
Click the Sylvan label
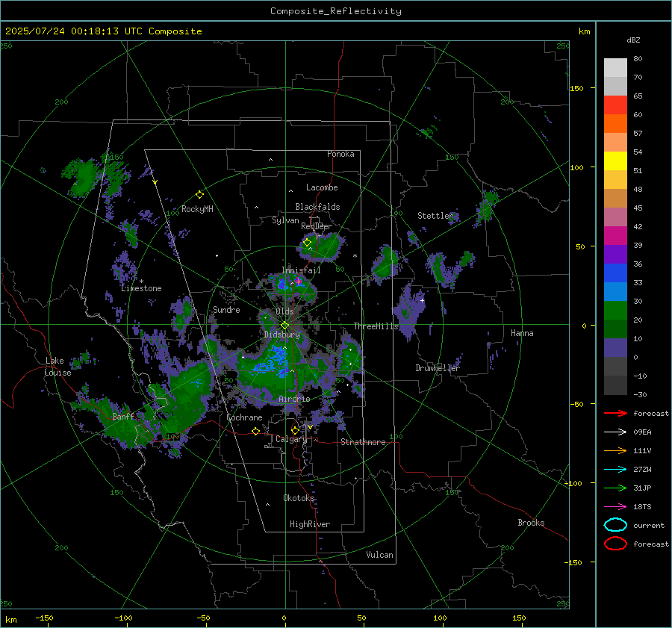pyautogui.click(x=285, y=220)
